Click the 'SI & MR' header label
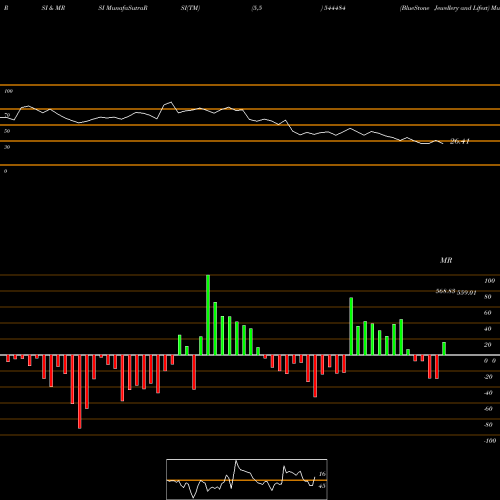 click(53, 8)
